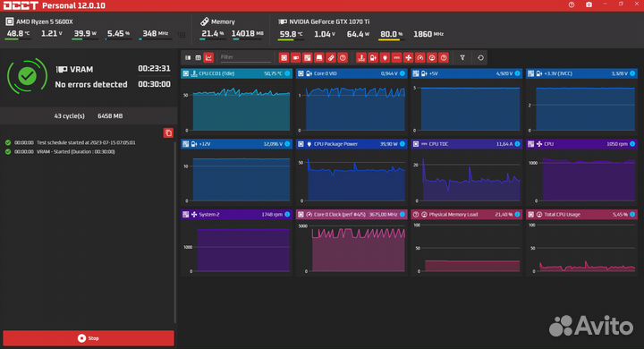The image size is (644, 349).
Task: Toggle the fan sensor filter icon
Action: coord(408,58)
